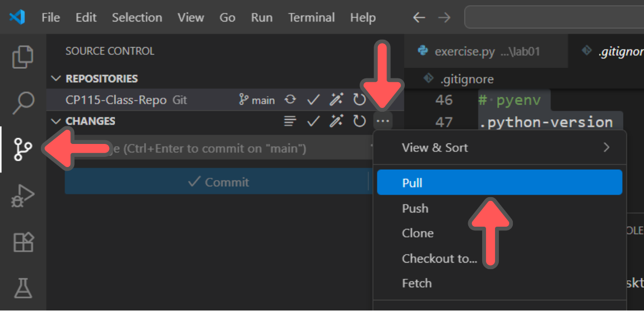Select Pull from the context menu

(500, 183)
